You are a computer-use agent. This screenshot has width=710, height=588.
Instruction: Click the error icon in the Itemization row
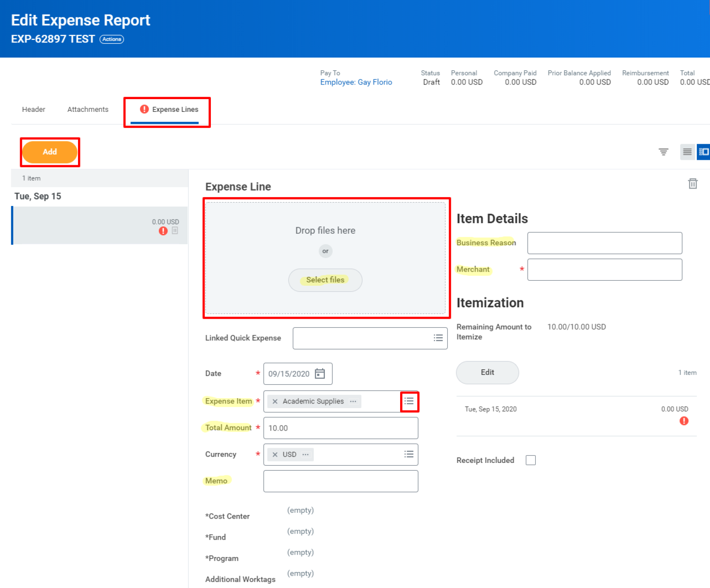point(684,421)
